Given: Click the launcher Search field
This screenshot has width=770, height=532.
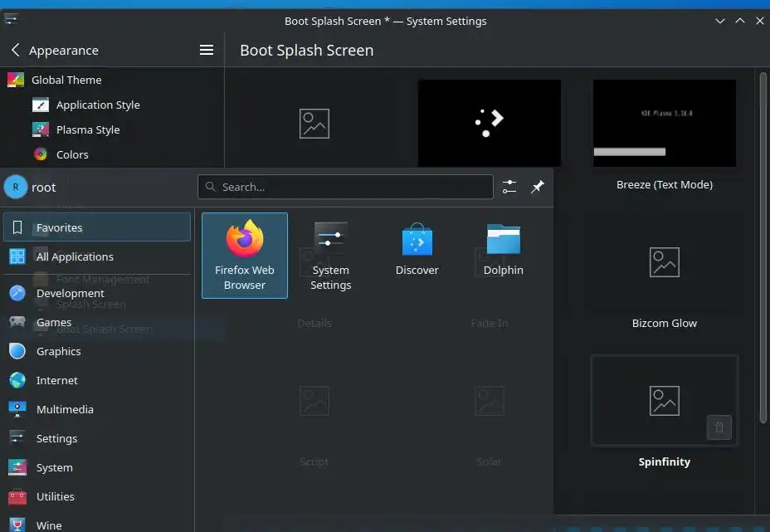Looking at the screenshot, I should 345,187.
